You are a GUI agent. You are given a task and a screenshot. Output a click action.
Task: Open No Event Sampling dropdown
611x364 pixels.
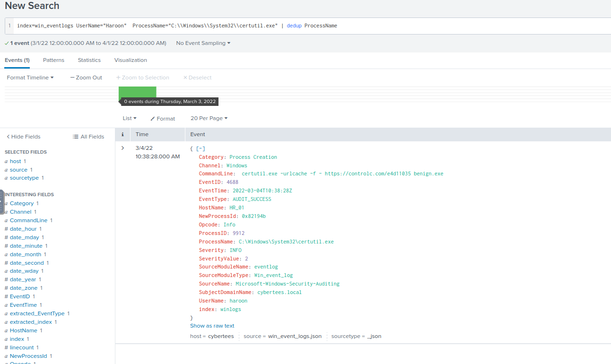(203, 43)
